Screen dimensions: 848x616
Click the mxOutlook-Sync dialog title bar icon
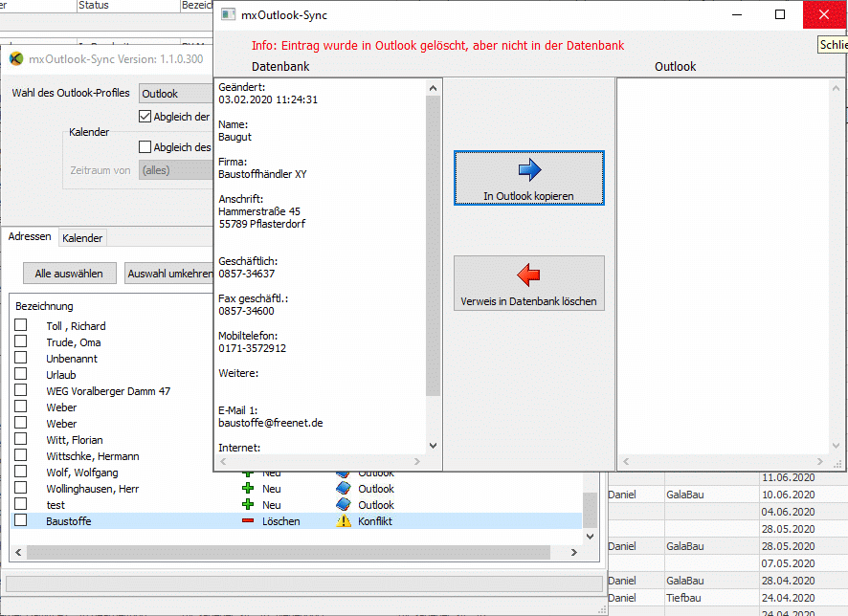tap(229, 14)
